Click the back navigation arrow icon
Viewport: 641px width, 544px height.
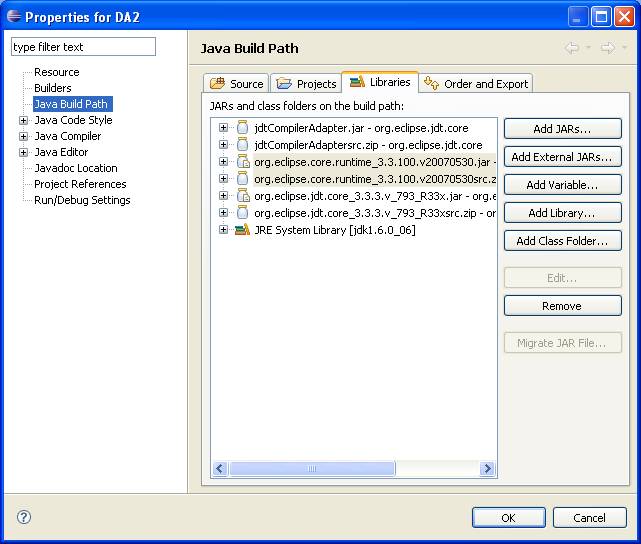click(x=572, y=48)
